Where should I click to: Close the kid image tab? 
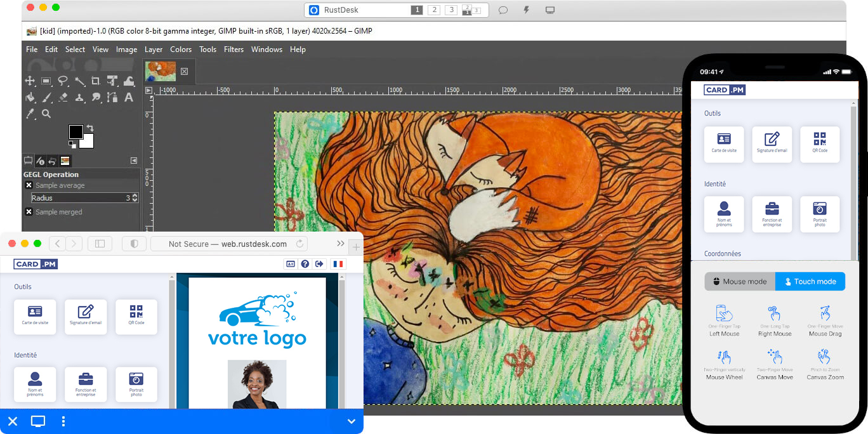[184, 72]
